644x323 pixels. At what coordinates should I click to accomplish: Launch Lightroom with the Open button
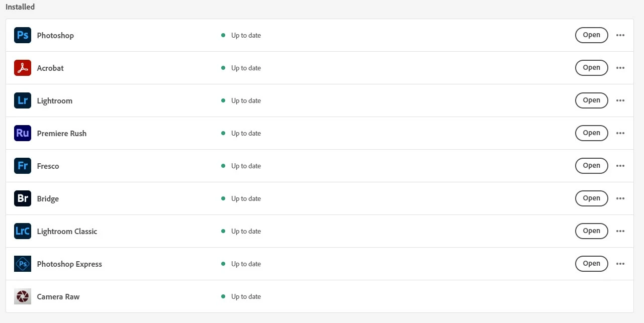point(592,100)
